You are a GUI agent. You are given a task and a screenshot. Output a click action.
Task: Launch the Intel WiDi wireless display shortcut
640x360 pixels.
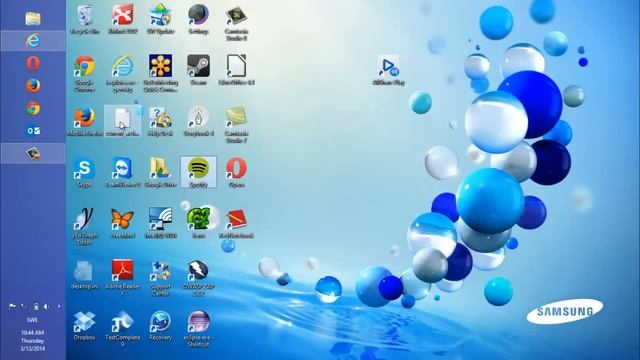pos(160,223)
